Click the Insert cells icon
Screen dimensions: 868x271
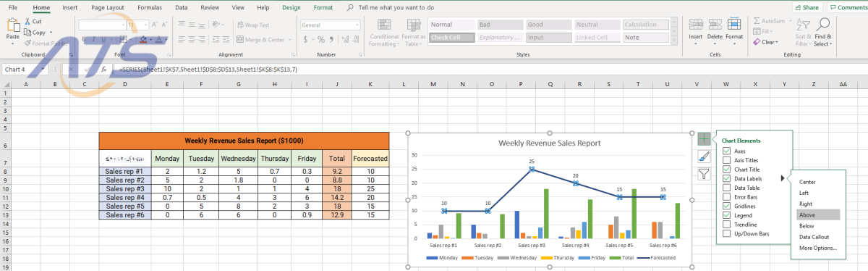696,24
